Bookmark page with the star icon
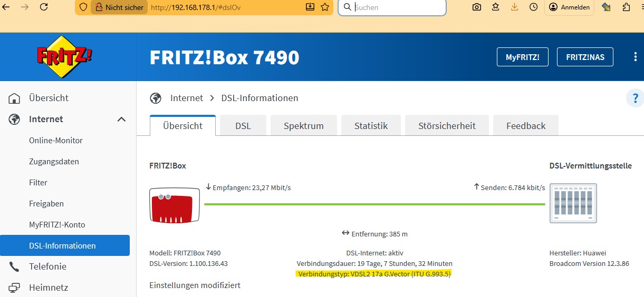This screenshot has width=644, height=297. (x=325, y=7)
